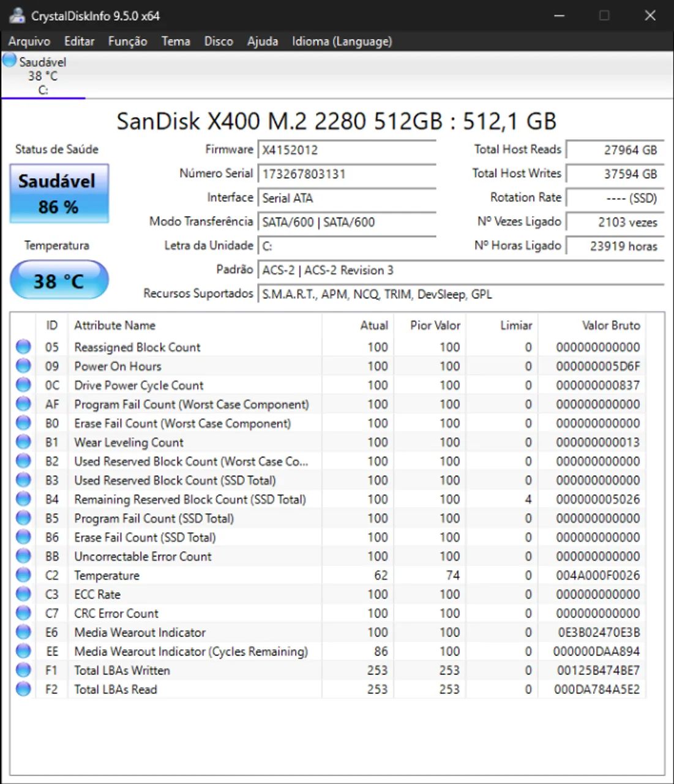
Task: Click the status orb for Uncorrectable Error Count
Action: (x=23, y=556)
